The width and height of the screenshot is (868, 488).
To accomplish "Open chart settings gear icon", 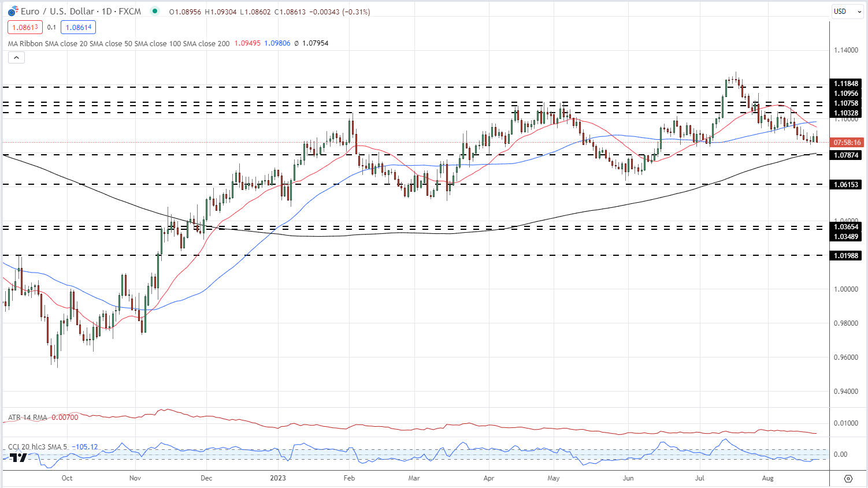I will pyautogui.click(x=848, y=478).
